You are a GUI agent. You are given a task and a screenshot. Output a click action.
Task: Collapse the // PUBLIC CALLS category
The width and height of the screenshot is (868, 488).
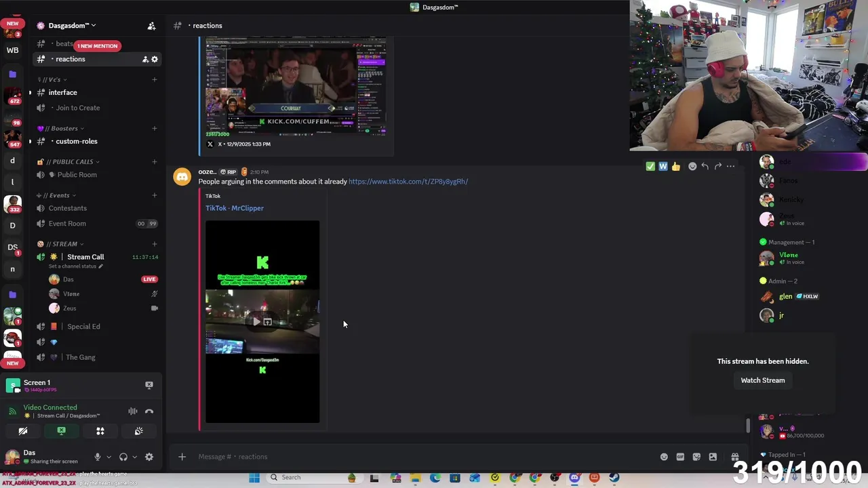(x=68, y=162)
